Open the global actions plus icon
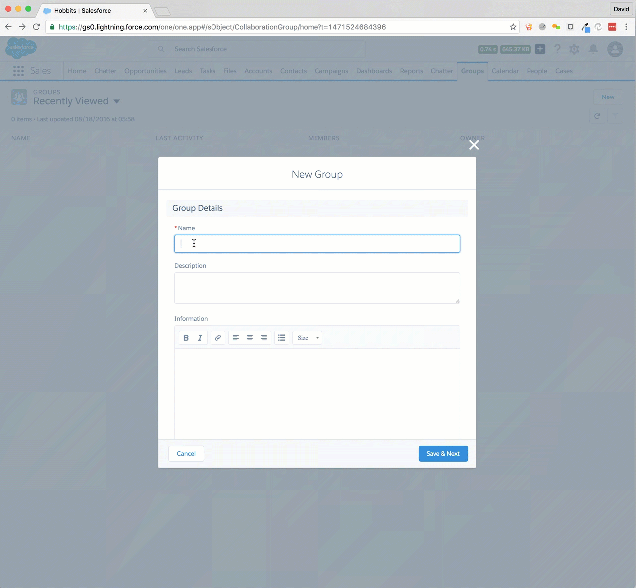The height and width of the screenshot is (588, 636). (x=540, y=49)
